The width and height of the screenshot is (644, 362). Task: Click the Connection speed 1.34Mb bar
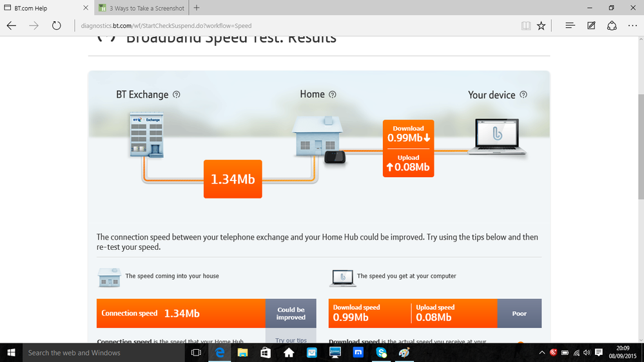(x=181, y=313)
